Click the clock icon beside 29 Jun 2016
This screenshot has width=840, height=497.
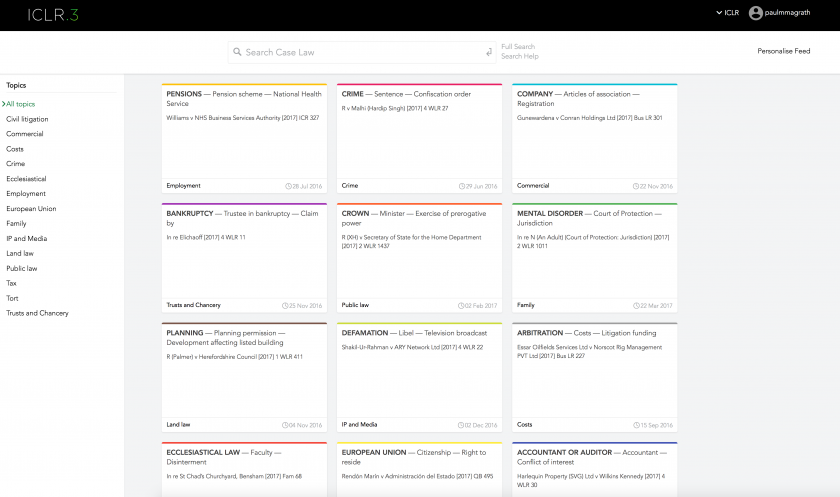pos(461,186)
